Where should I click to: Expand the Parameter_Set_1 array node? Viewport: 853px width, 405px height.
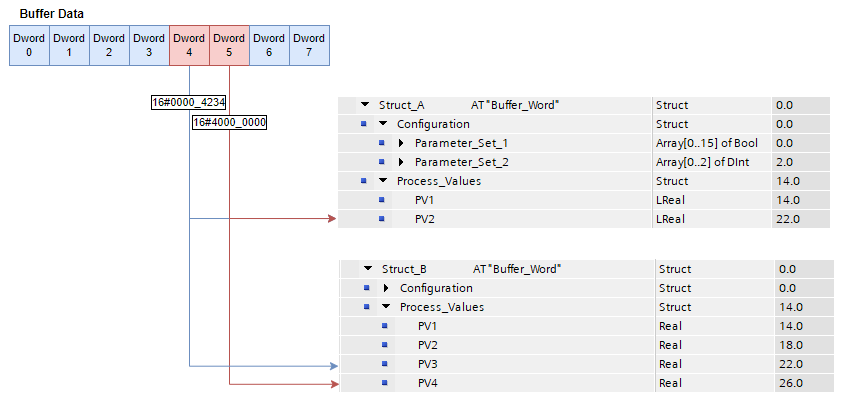point(401,143)
